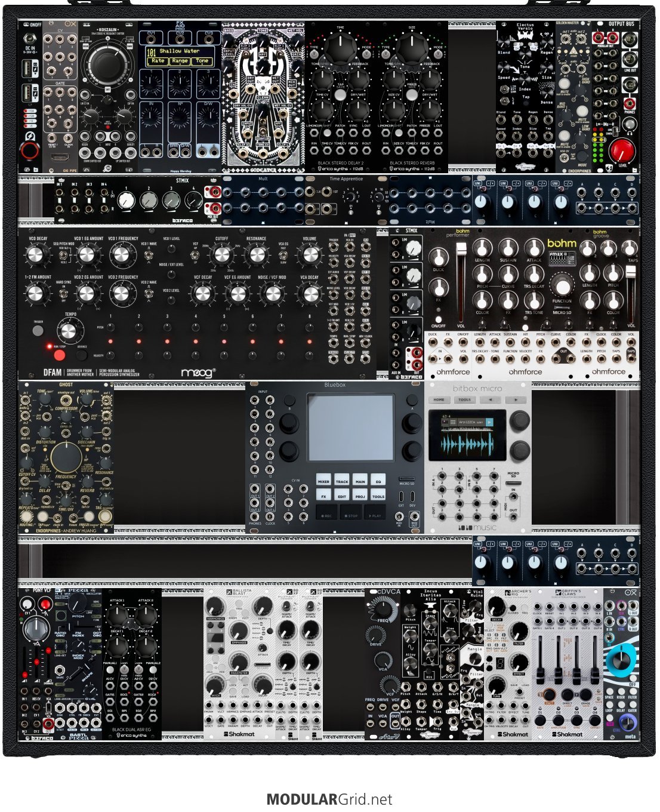This screenshot has width=660, height=812.
Task: Click the large FREQUENCY knob on Ghost module
Action: coord(66,457)
